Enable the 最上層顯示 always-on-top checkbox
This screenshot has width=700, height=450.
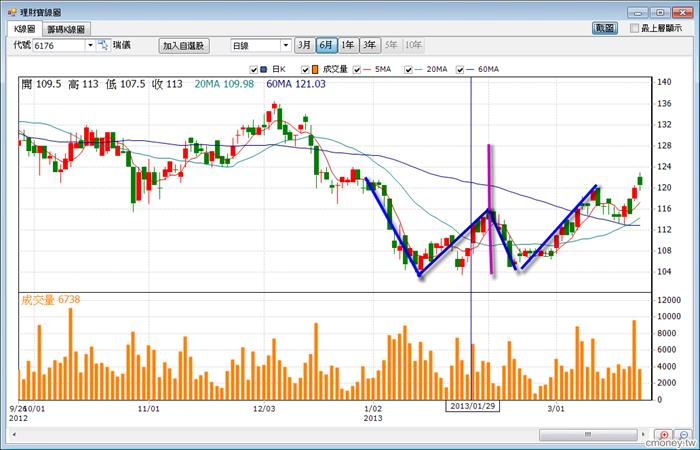[x=635, y=29]
